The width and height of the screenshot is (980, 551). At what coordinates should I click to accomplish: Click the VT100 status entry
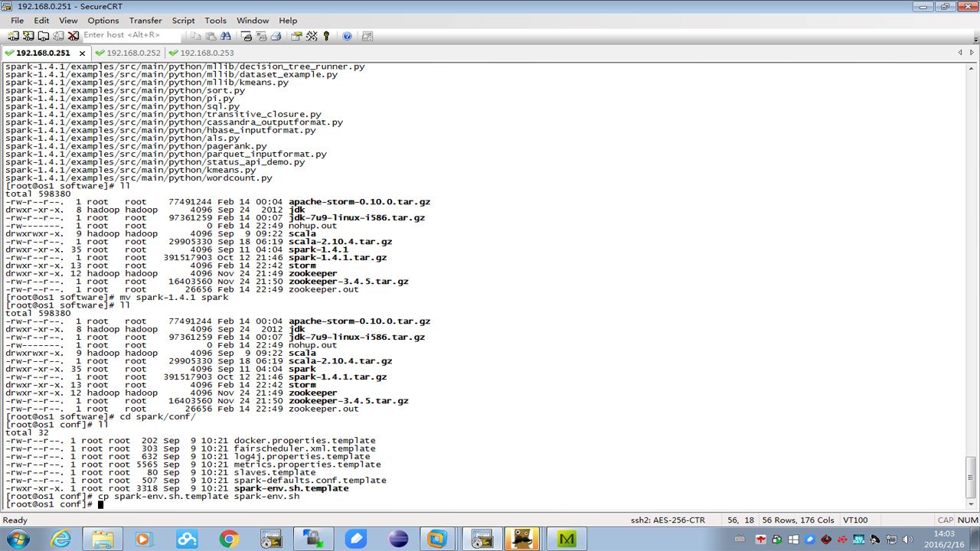pos(855,520)
